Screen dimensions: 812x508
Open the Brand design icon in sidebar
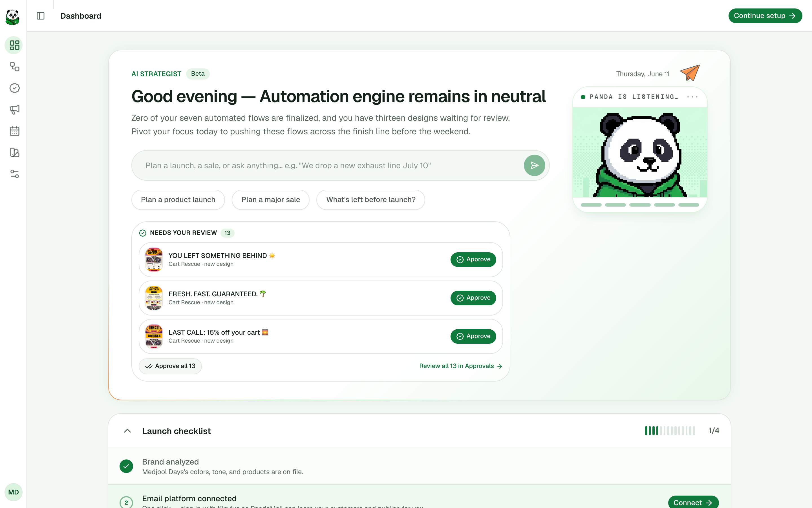[x=14, y=152]
